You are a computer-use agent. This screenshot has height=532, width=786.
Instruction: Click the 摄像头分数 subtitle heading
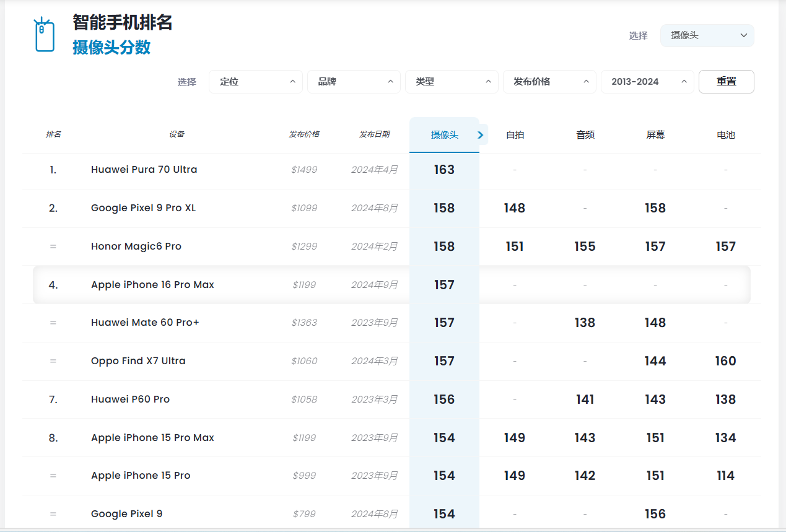(x=111, y=48)
